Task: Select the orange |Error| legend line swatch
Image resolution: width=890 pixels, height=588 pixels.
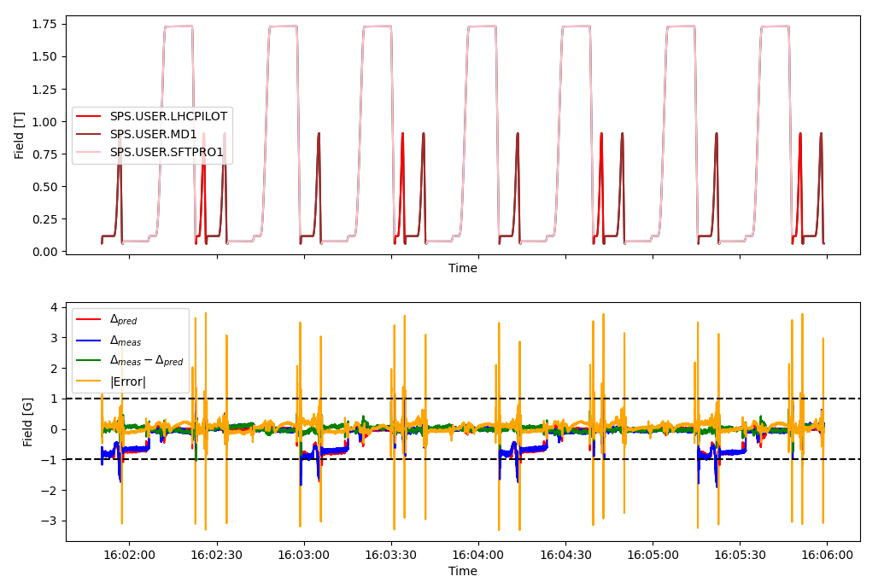Action: coord(90,381)
